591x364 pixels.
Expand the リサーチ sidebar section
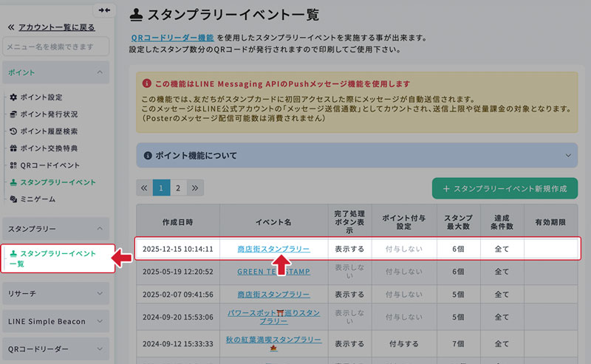tap(99, 293)
